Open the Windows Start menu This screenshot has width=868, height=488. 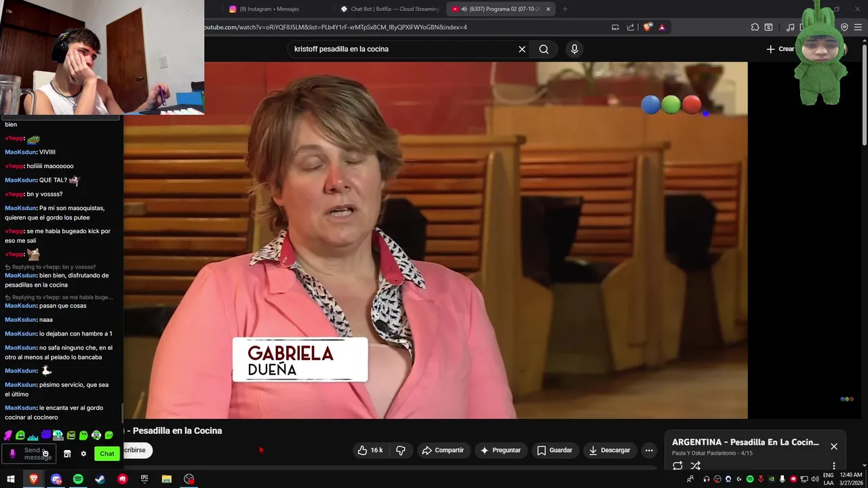click(11, 479)
